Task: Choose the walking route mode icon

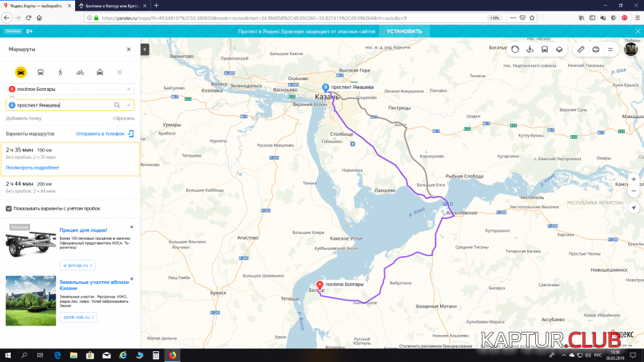Action: [60, 72]
